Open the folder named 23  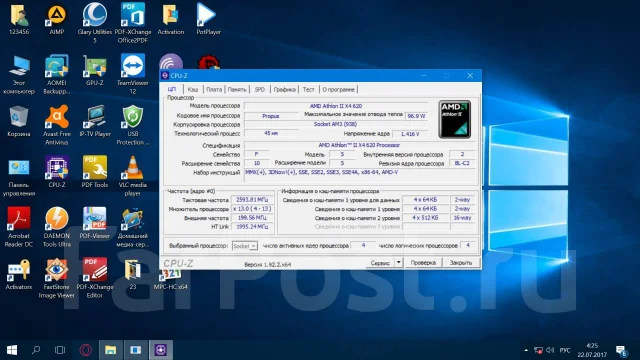pyautogui.click(x=133, y=275)
